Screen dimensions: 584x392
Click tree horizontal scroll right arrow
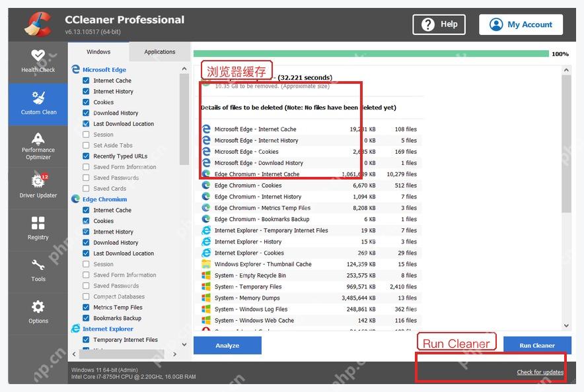(174, 354)
